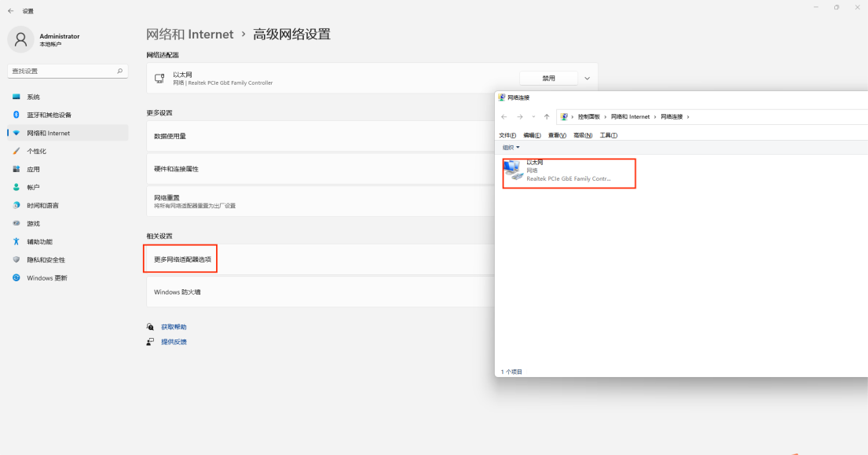The image size is (868, 455).
Task: Click the 禁用 button for 以太网
Action: (548, 79)
